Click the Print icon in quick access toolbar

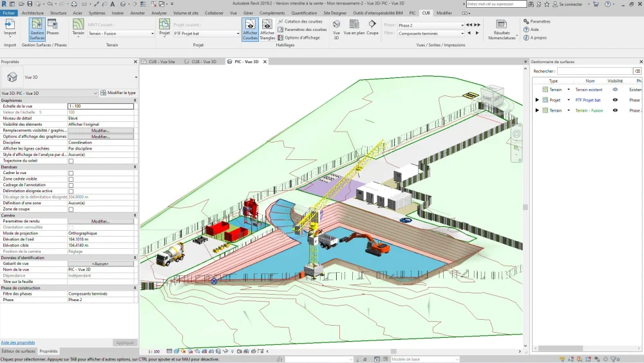tap(74, 4)
